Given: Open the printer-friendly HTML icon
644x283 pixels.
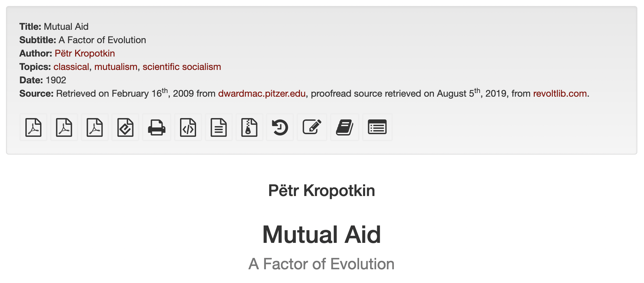Looking at the screenshot, I should point(157,127).
